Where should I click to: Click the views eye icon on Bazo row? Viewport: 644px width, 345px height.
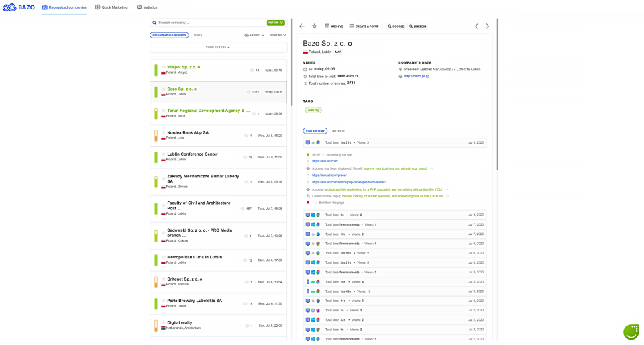click(x=248, y=92)
